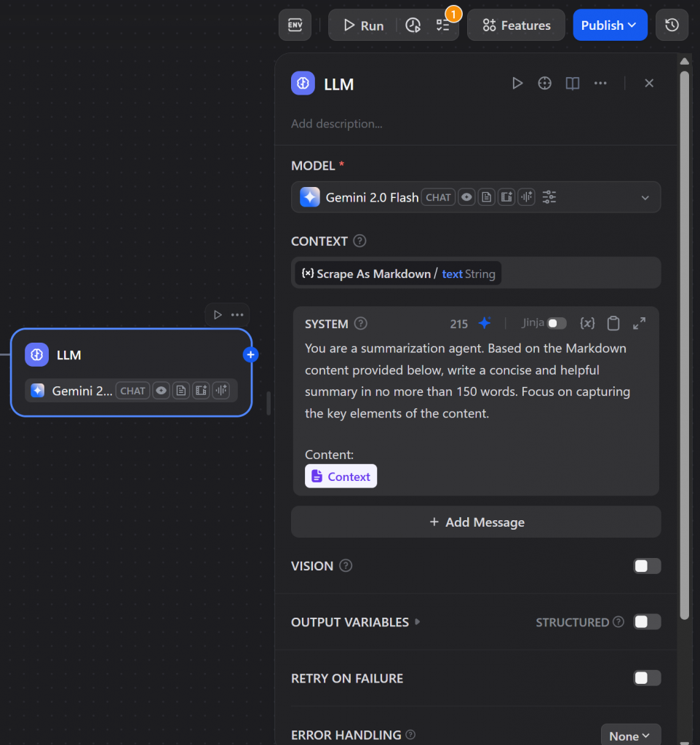
Task: View workflow version history
Action: pos(671,25)
